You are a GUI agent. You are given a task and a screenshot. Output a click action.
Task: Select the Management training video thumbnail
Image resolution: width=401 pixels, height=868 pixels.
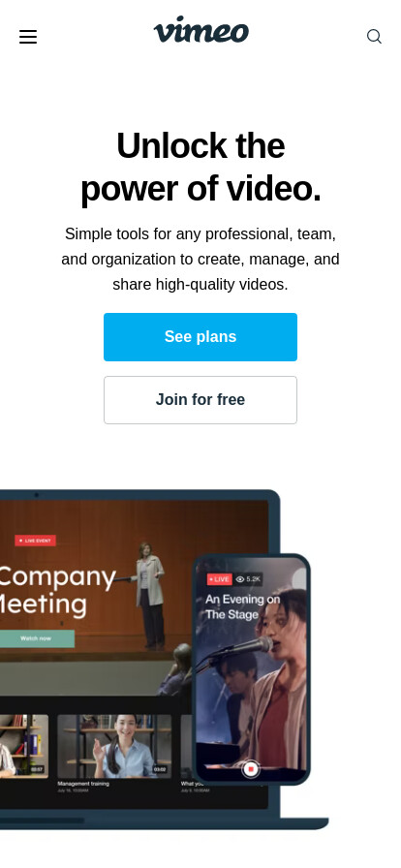114,746
